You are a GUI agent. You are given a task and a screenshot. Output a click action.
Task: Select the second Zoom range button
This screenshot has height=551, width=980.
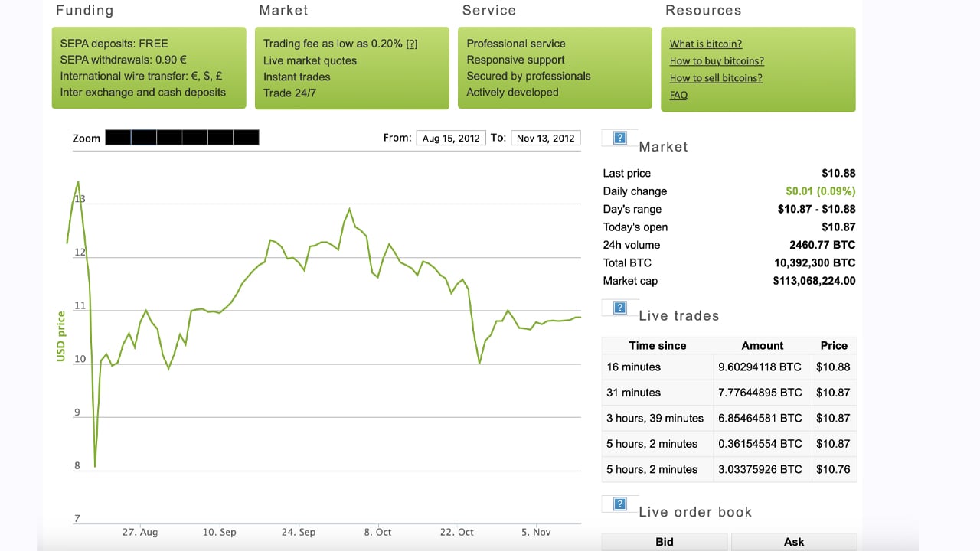point(144,138)
